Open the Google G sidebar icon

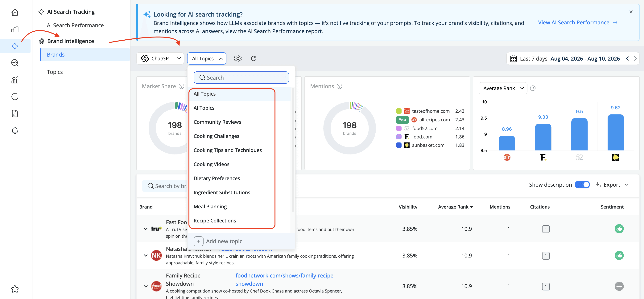coord(15,96)
